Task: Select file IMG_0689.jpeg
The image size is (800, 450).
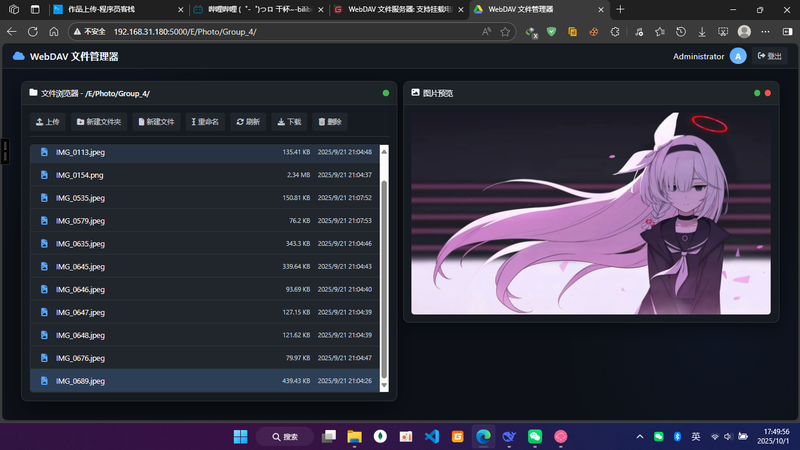Action: (x=204, y=381)
